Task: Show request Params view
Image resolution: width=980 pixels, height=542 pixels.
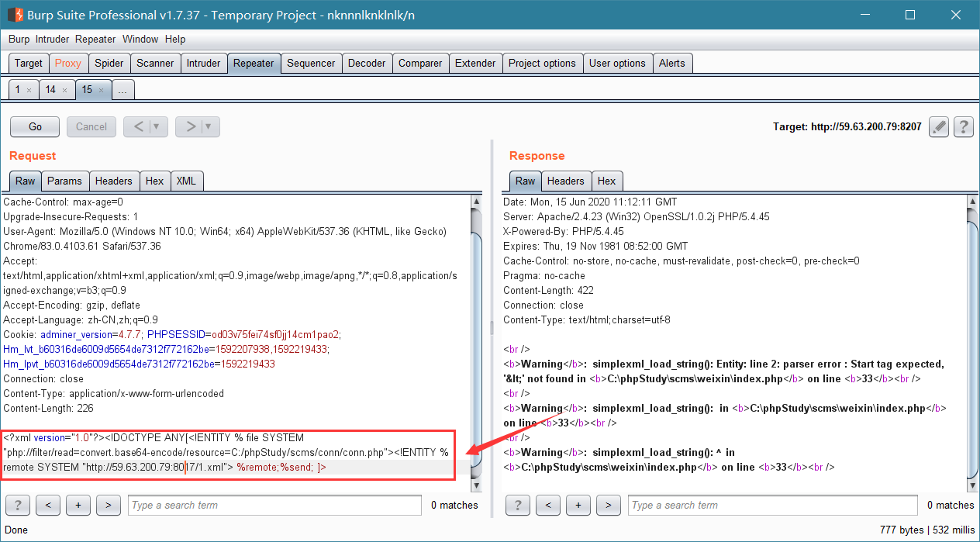Action: (64, 181)
